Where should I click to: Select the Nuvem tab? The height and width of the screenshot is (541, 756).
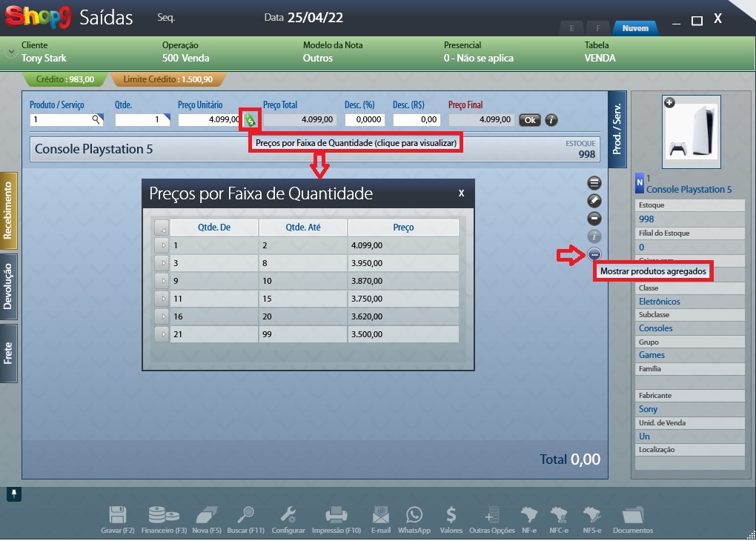[635, 28]
